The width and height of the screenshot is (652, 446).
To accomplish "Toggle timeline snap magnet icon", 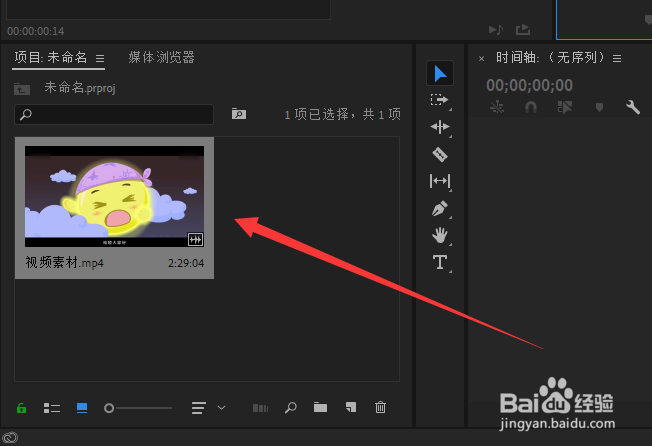I will [531, 108].
